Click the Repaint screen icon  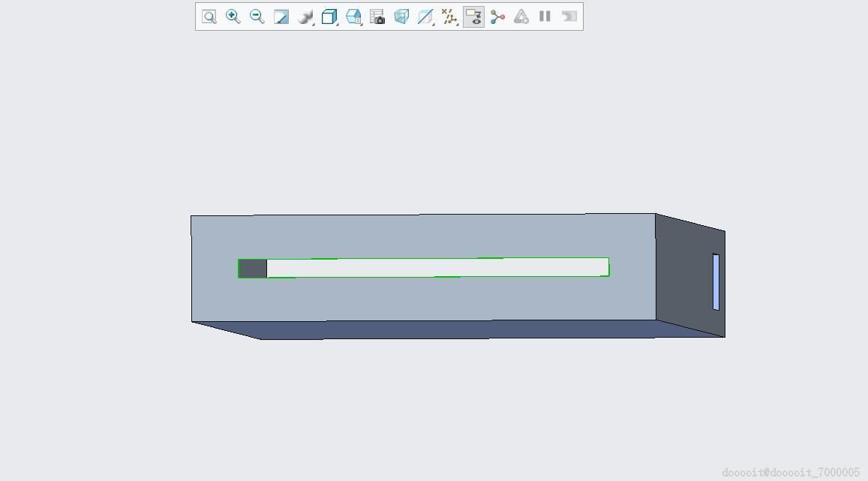[x=281, y=17]
